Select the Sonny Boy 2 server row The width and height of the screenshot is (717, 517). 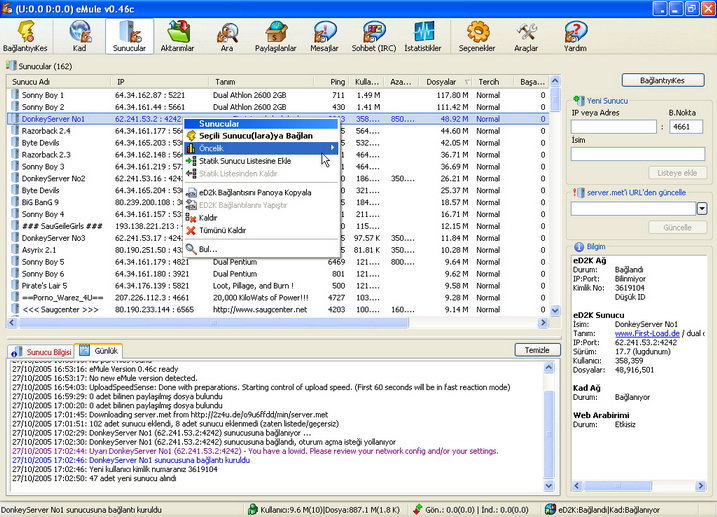coord(278,107)
